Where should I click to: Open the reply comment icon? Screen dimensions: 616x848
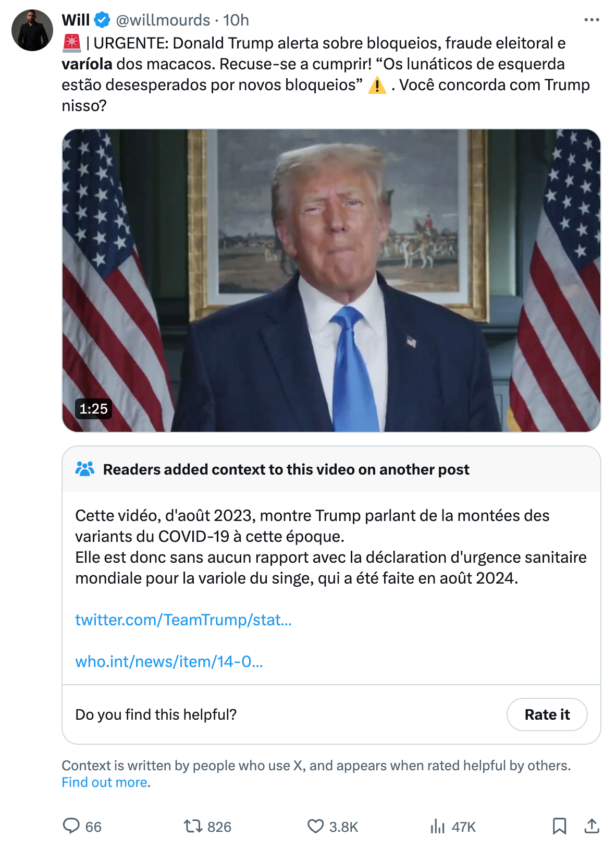click(x=71, y=826)
